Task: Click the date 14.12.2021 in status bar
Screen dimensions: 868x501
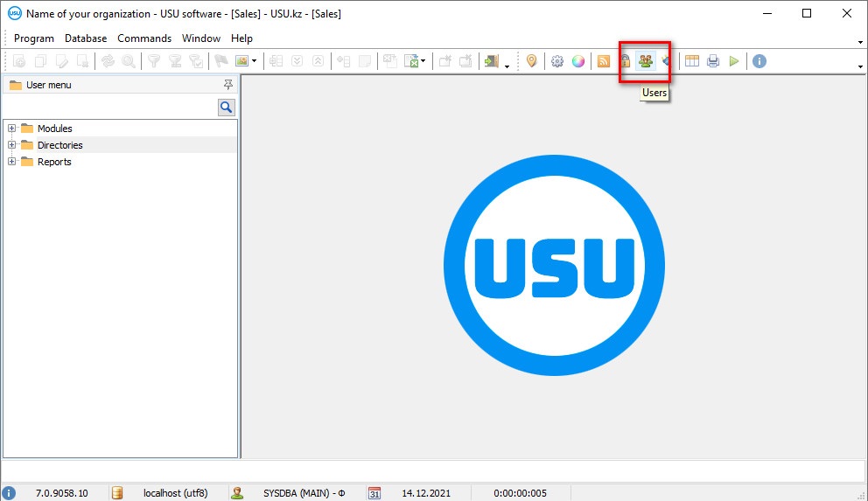Action: 426,493
